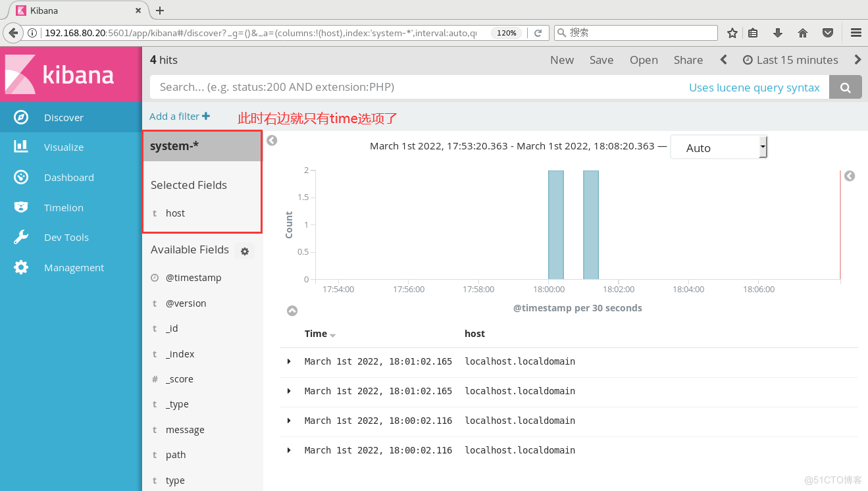This screenshot has width=868, height=491.
Task: Toggle chart legend arrow at right
Action: [x=850, y=176]
